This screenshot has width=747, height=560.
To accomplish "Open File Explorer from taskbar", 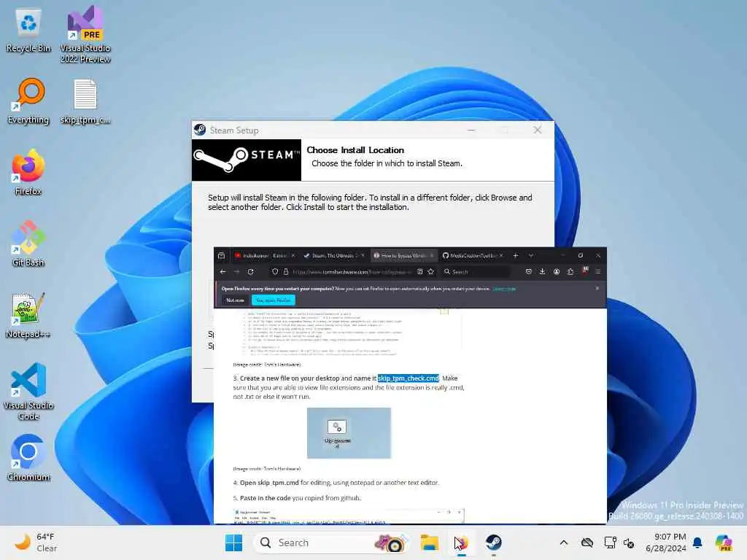I will pos(429,542).
